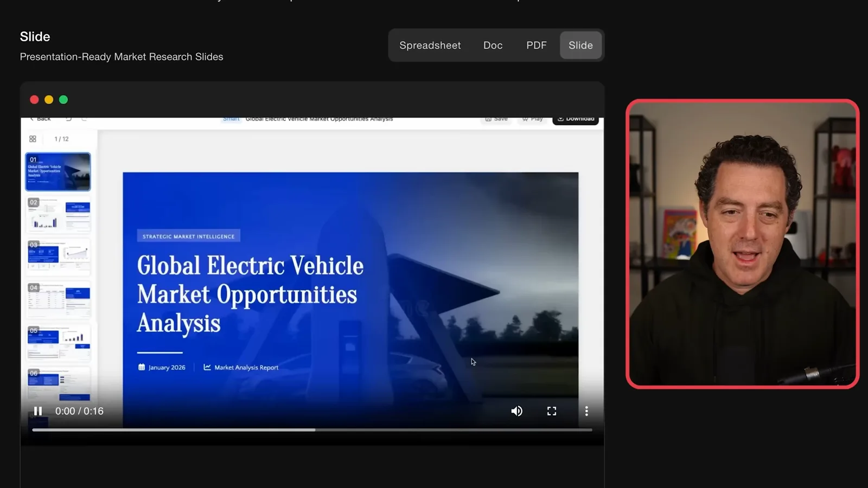Select slide 05 thumbnail
This screenshot has height=488, width=868.
click(58, 343)
